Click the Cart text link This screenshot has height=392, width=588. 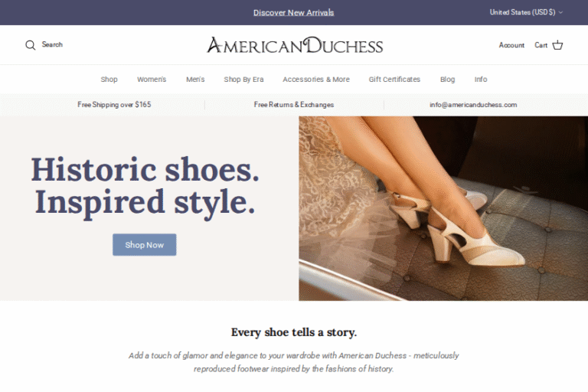coord(541,45)
